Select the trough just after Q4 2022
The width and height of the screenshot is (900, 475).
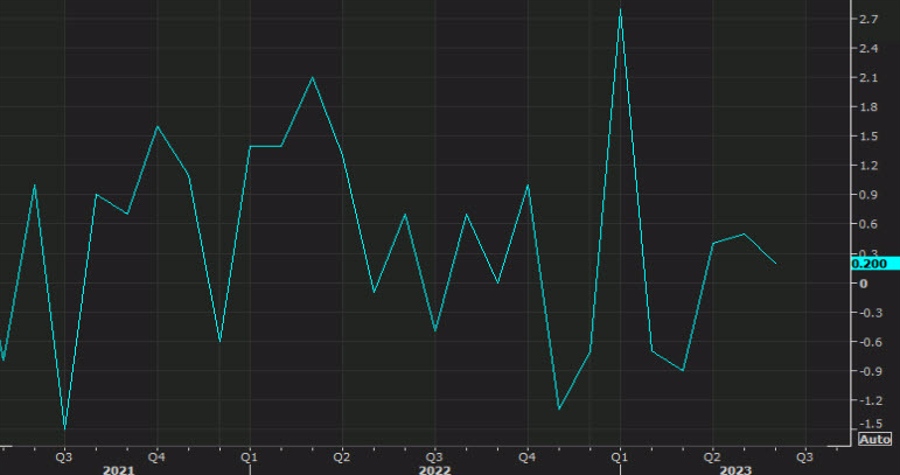pyautogui.click(x=558, y=409)
